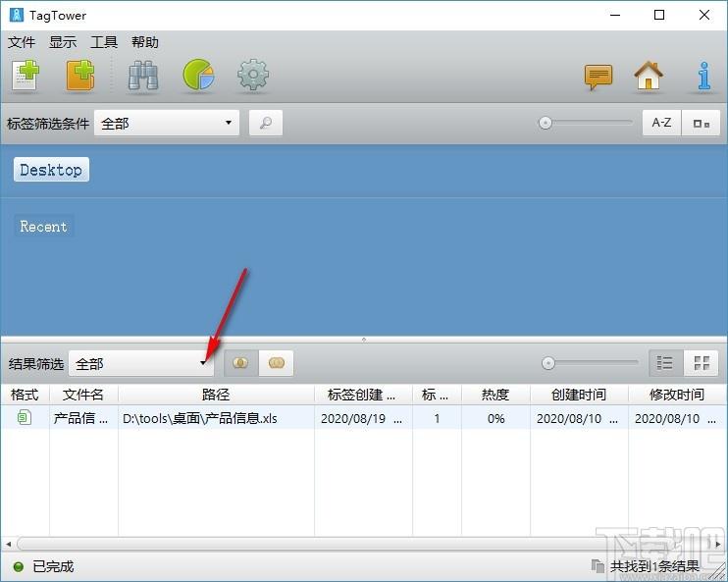
Task: Open the 显示 menu
Action: click(x=63, y=42)
